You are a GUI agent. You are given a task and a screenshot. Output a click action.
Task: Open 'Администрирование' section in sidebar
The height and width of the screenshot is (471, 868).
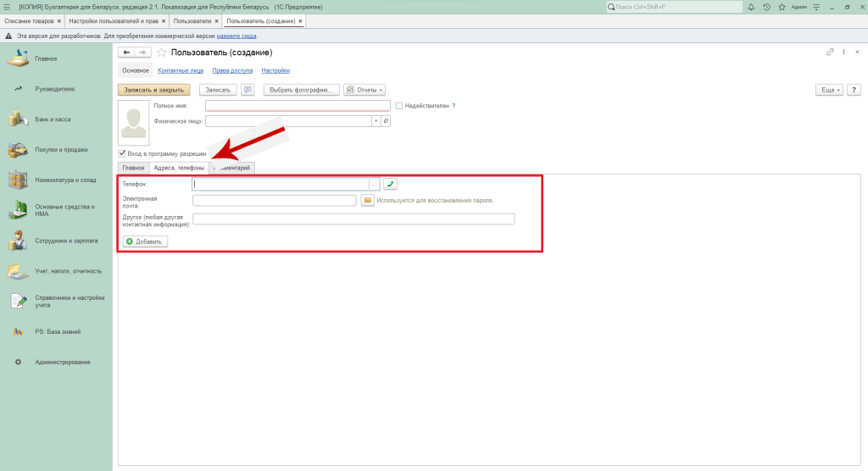pyautogui.click(x=63, y=363)
